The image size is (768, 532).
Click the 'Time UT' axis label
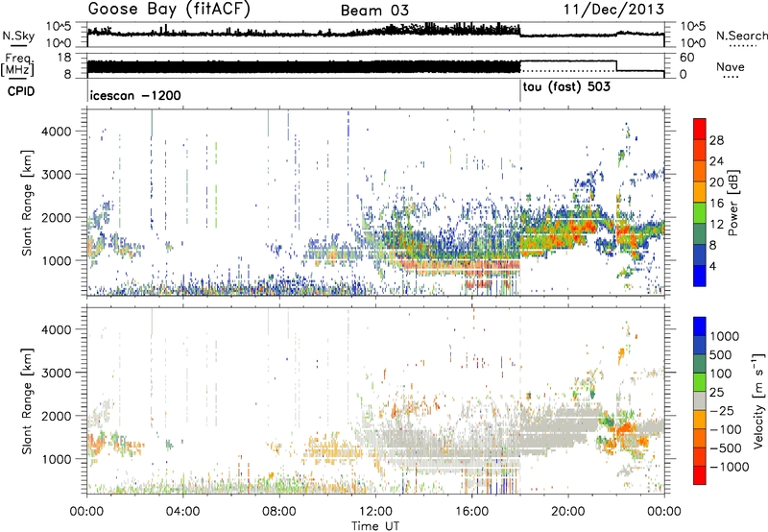coord(375,525)
